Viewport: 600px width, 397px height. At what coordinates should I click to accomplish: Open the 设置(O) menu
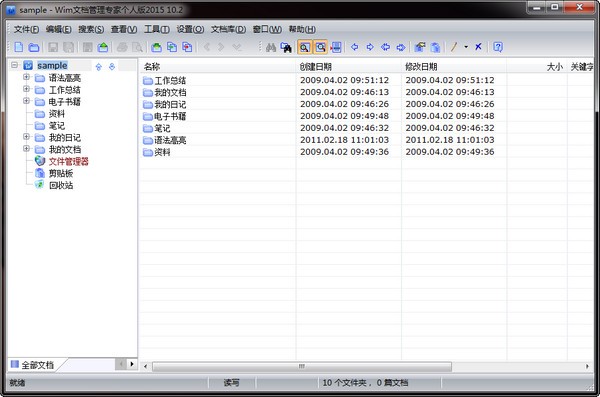tap(190, 29)
